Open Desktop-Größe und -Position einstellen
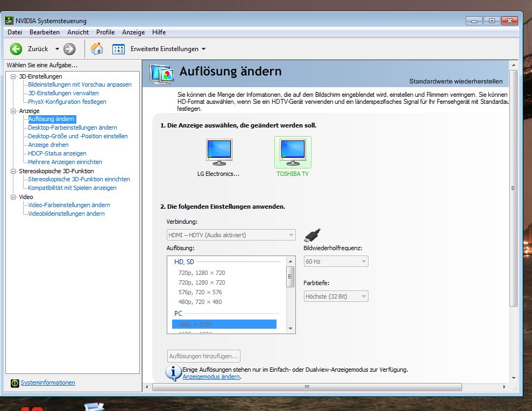 78,136
